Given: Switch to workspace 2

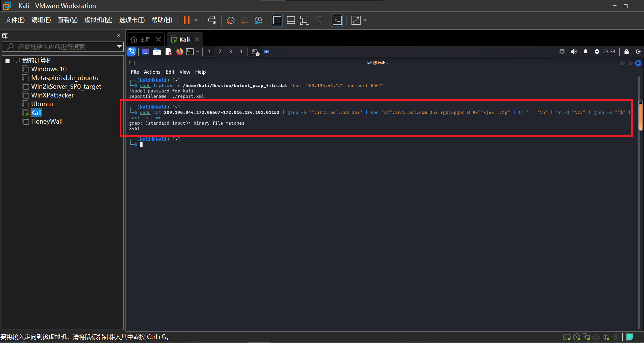Looking at the screenshot, I should (x=220, y=52).
